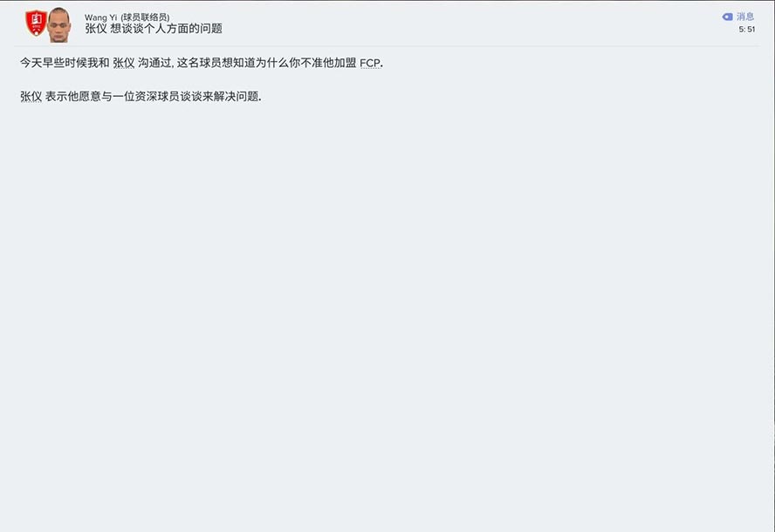775x532 pixels.
Task: Open the 张仪 link before 沟通过
Action: pos(124,63)
